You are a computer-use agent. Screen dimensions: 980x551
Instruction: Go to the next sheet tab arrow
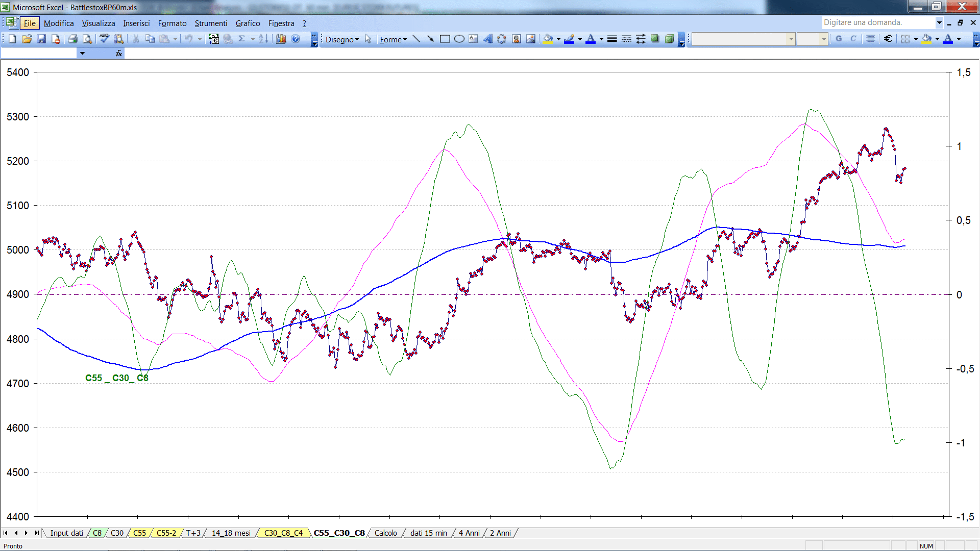pos(26,533)
